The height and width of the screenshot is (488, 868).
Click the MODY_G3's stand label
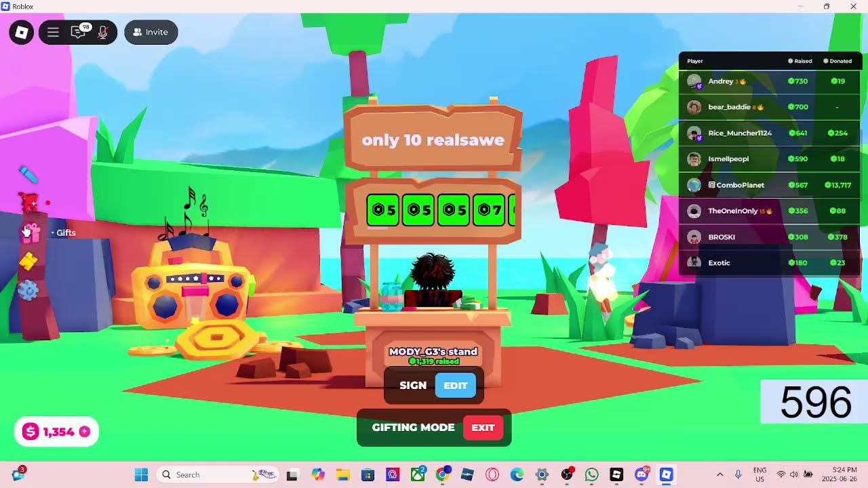tap(433, 351)
